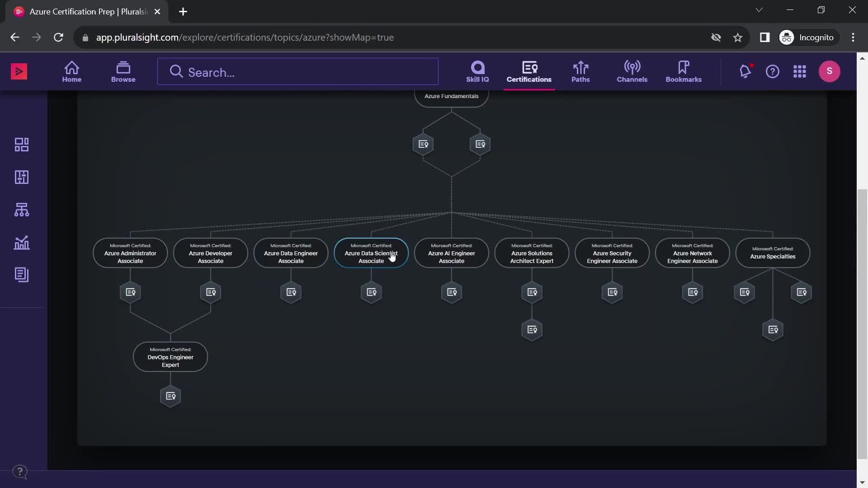Image resolution: width=868 pixels, height=488 pixels.
Task: Close the Azure Certification Prep tab
Action: 157,12
